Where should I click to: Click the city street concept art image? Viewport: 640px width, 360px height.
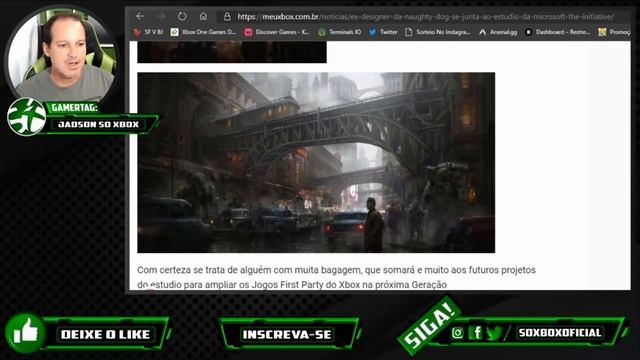click(316, 162)
